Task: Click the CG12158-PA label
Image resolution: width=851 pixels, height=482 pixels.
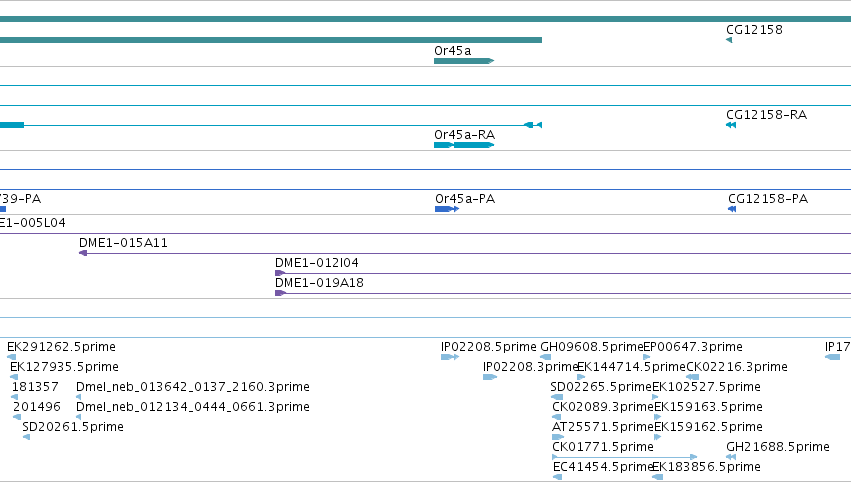Action: (x=768, y=199)
